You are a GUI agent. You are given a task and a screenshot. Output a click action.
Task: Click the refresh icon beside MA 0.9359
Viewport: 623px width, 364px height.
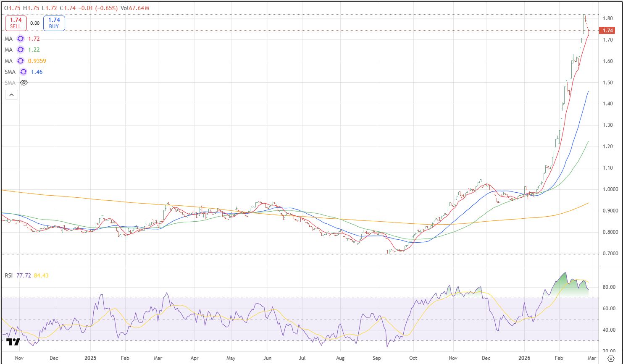pos(20,60)
